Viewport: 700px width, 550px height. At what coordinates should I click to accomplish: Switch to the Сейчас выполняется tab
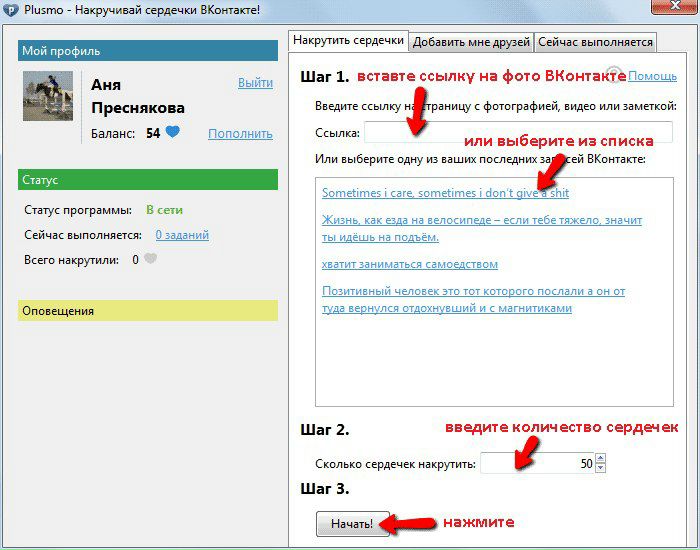[594, 41]
